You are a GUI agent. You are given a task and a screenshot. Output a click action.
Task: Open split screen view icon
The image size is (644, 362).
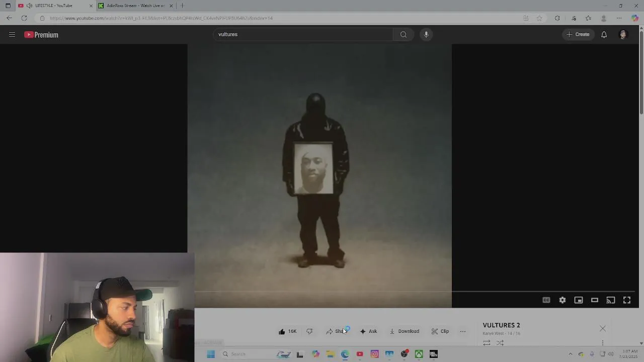click(x=526, y=18)
